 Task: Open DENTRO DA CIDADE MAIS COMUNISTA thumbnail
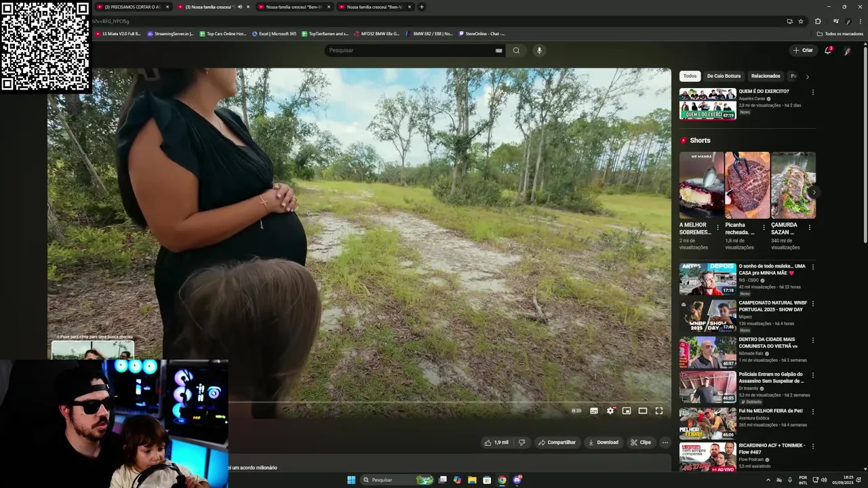pos(707,352)
